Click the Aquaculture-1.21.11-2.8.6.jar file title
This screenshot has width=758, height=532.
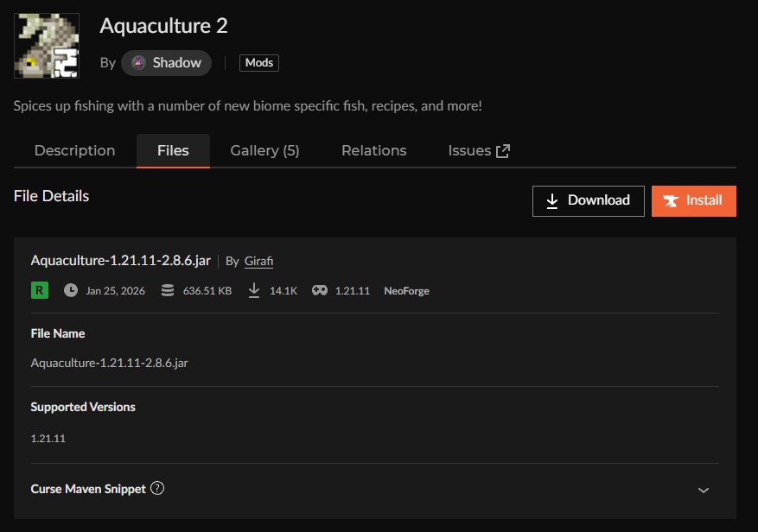pos(120,261)
